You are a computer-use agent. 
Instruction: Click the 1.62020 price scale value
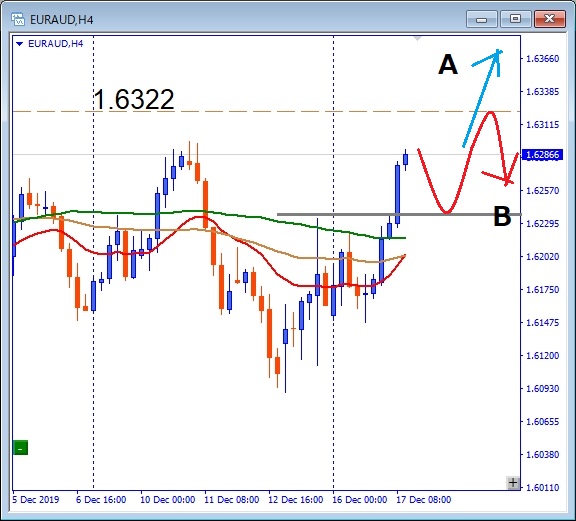[x=543, y=256]
